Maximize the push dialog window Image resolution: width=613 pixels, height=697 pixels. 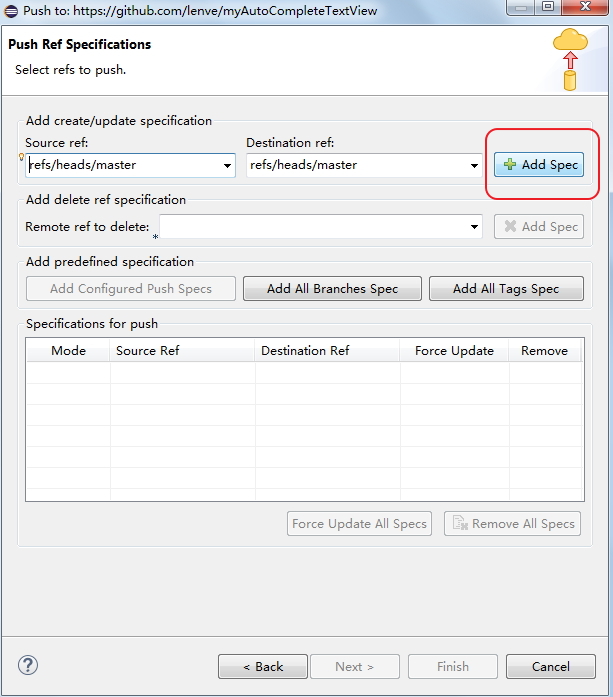(x=548, y=7)
